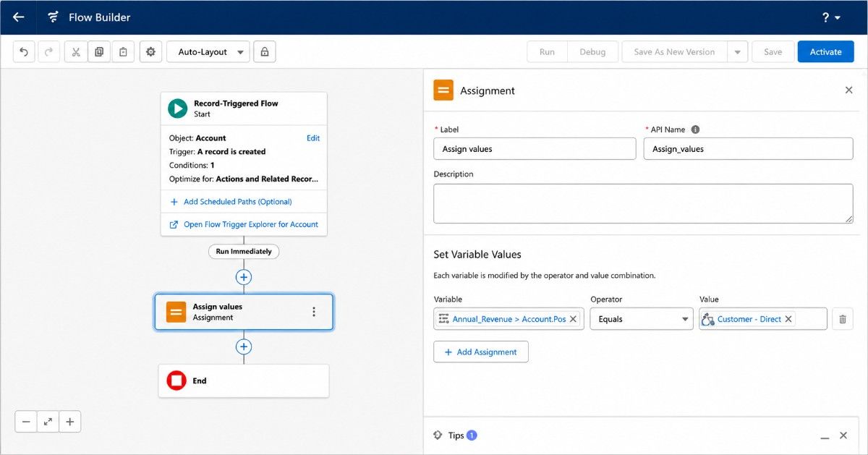Click the Tips count badge

(x=472, y=435)
